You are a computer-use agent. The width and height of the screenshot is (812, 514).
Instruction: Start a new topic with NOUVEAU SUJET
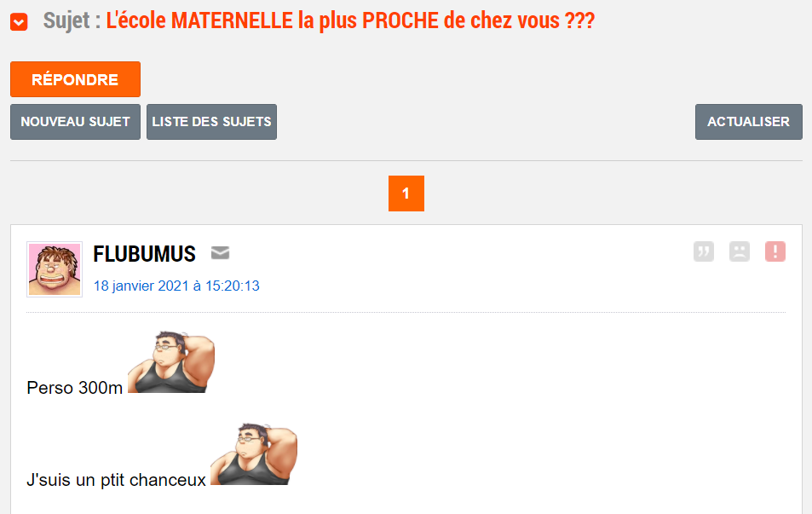click(x=75, y=122)
